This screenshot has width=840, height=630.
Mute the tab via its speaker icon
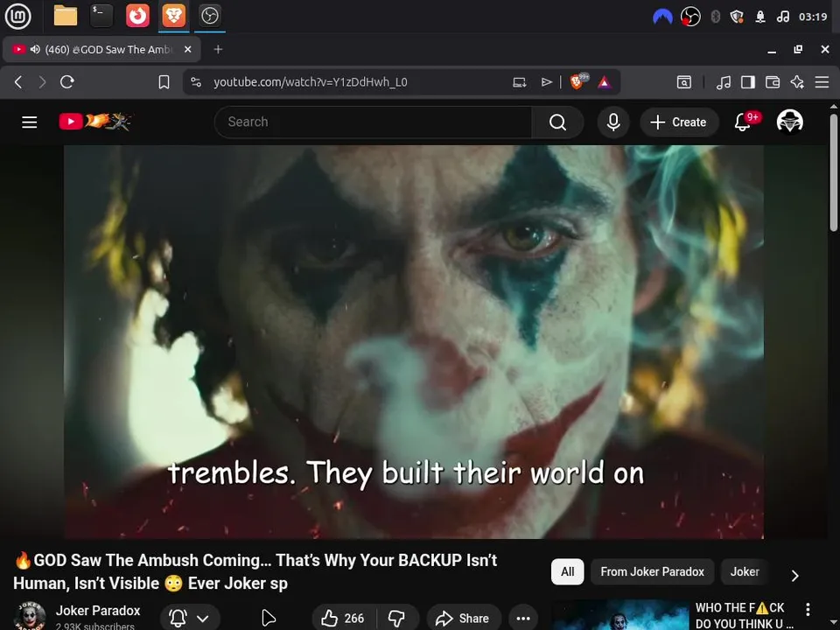(x=35, y=49)
